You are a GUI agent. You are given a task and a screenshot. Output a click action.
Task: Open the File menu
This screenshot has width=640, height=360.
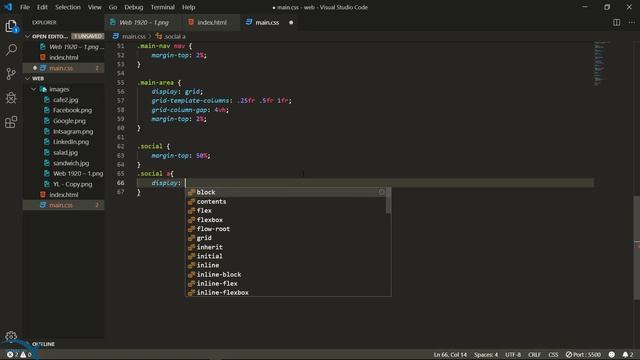(25, 7)
